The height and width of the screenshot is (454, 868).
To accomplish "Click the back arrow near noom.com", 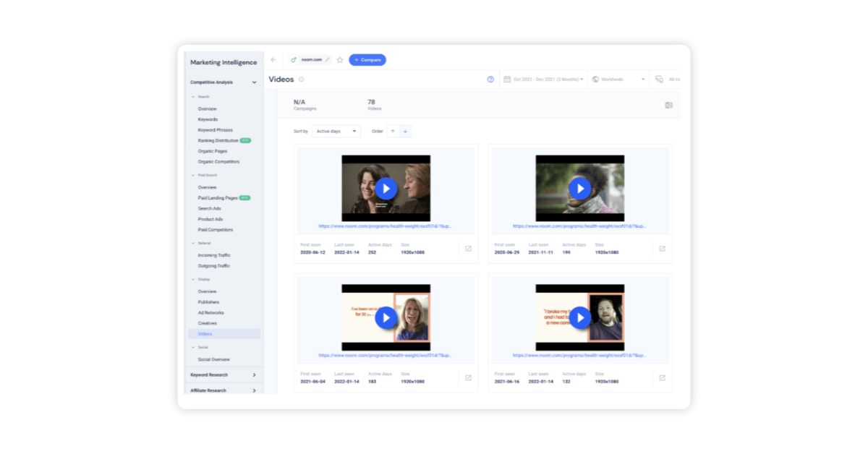I will pyautogui.click(x=273, y=60).
